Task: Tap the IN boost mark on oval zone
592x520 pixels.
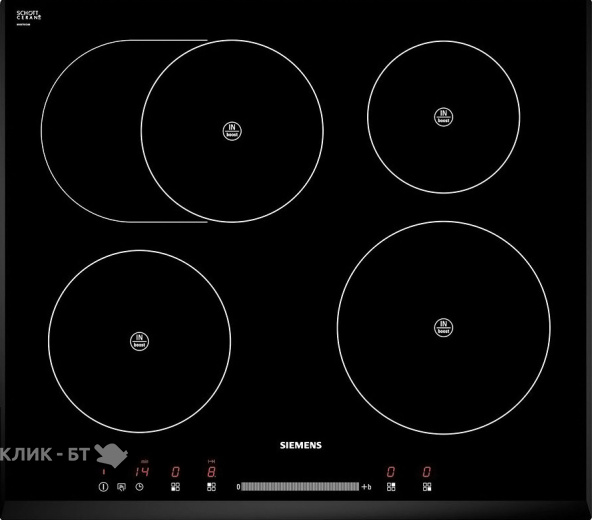Action: click(232, 131)
